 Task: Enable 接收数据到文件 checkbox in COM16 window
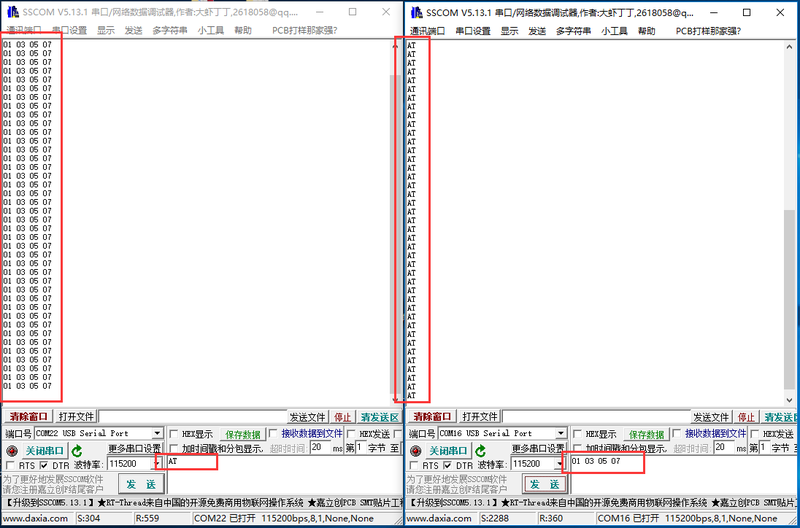(677, 434)
